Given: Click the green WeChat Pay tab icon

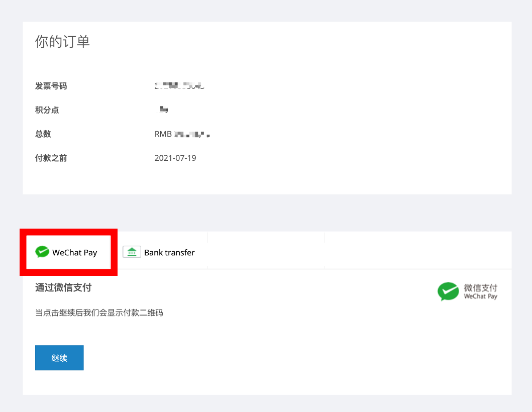Looking at the screenshot, I should 42,252.
